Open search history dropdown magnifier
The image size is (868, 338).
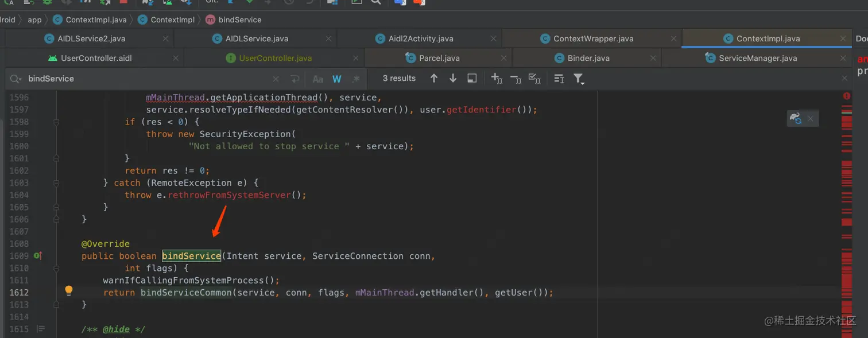15,79
